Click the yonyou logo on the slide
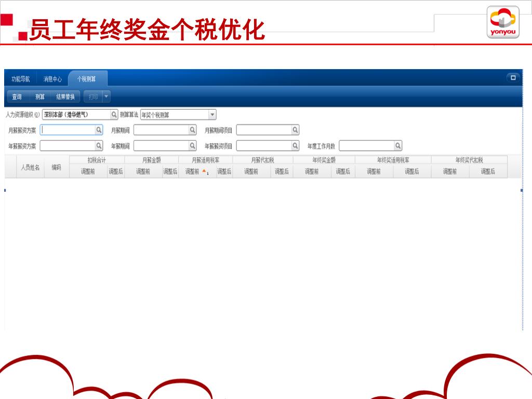 click(503, 22)
